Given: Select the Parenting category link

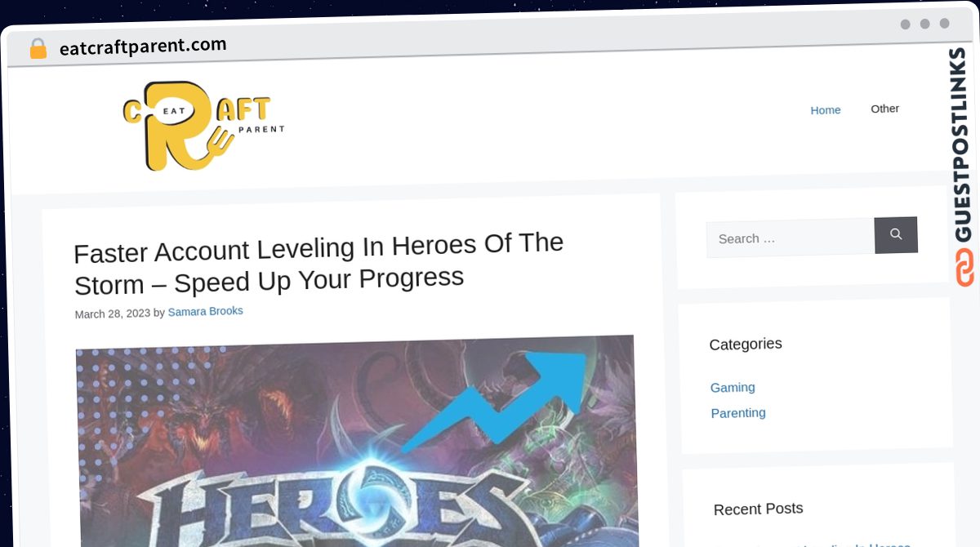Looking at the screenshot, I should [738, 413].
